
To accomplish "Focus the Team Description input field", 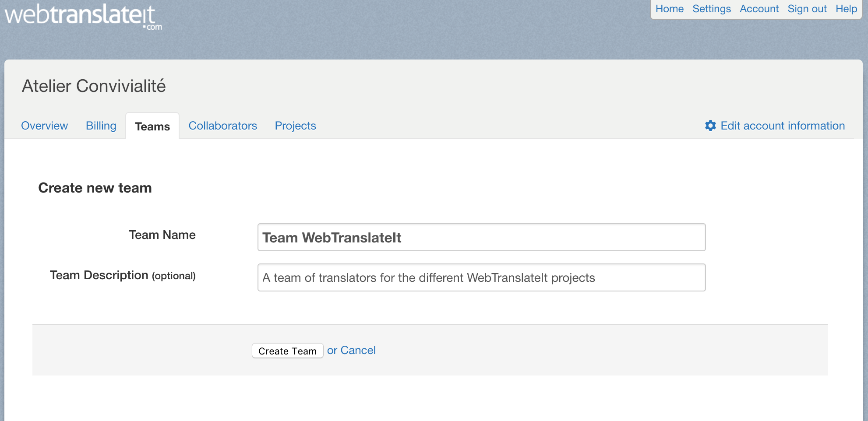I will tap(481, 277).
